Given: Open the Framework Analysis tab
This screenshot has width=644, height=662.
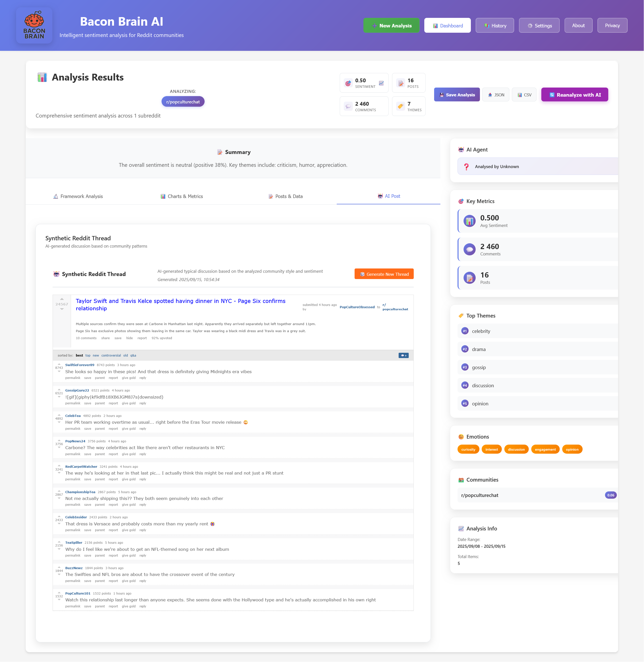Looking at the screenshot, I should click(78, 196).
